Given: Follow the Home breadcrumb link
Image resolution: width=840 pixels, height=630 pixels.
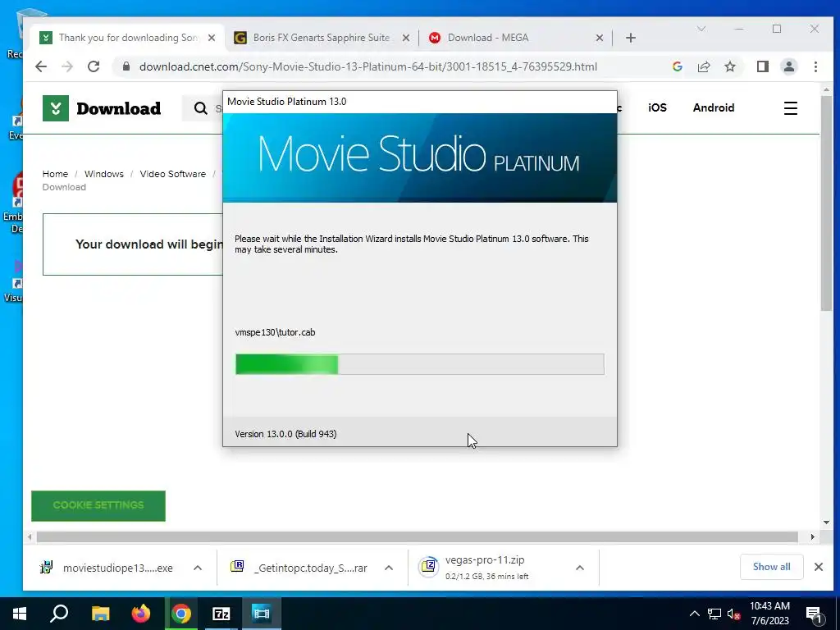Looking at the screenshot, I should (55, 174).
